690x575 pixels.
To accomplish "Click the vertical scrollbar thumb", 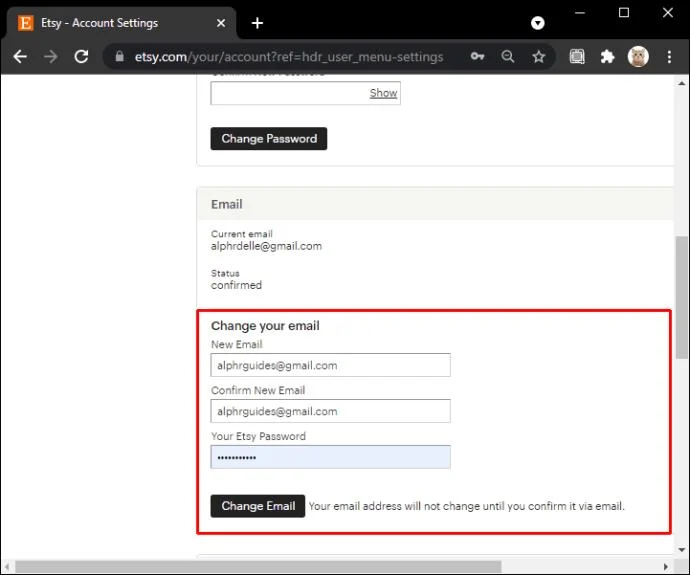I will 682,298.
